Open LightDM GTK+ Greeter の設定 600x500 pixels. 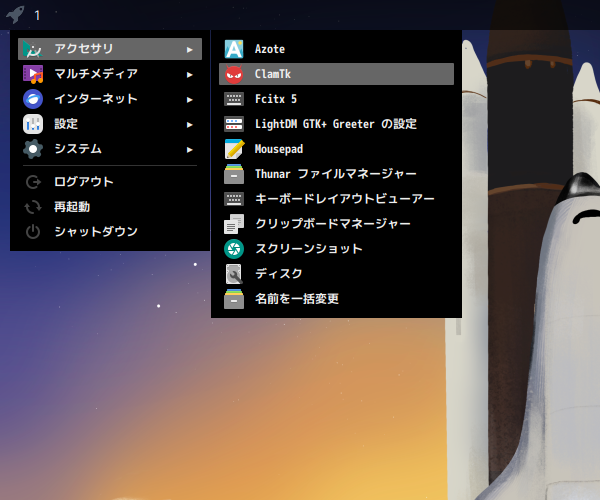tap(336, 124)
